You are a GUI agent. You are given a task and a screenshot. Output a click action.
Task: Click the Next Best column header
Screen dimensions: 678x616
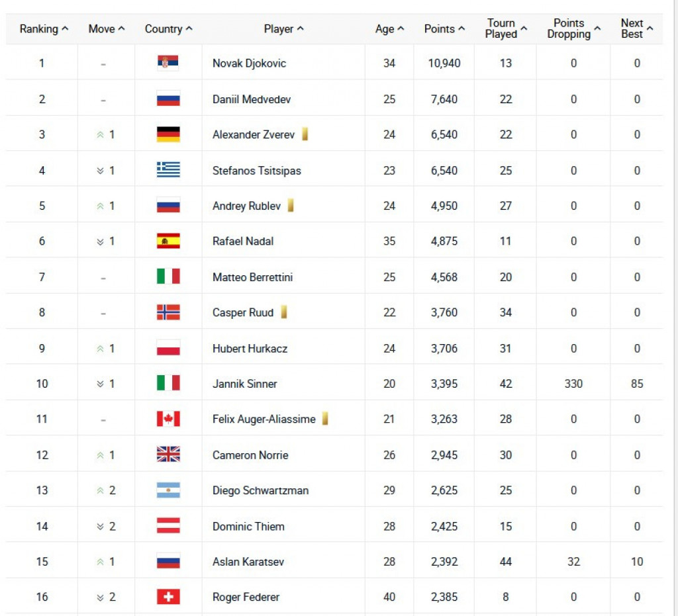636,28
